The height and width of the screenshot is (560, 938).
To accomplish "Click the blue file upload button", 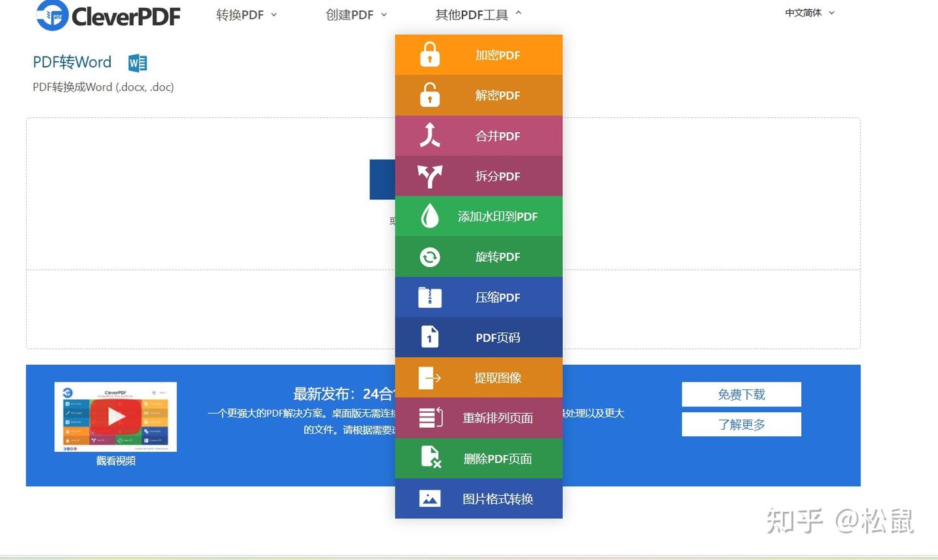I will tap(382, 179).
